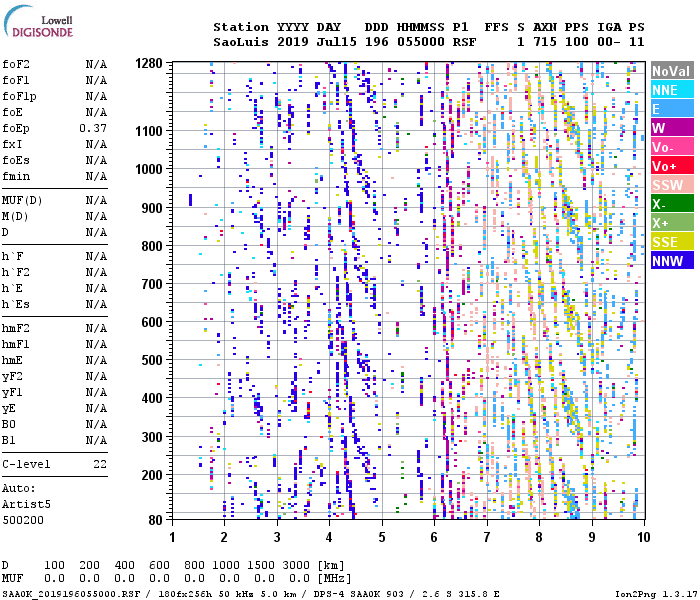Screen dimensions: 700x600
Task: Click the hmF2 parameter label
Action: (x=16, y=329)
